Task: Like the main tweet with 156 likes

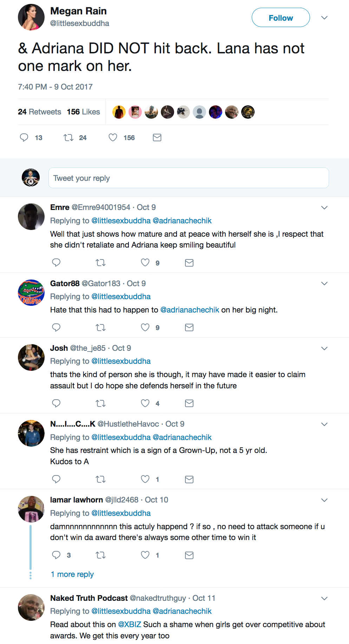Action: tap(113, 138)
